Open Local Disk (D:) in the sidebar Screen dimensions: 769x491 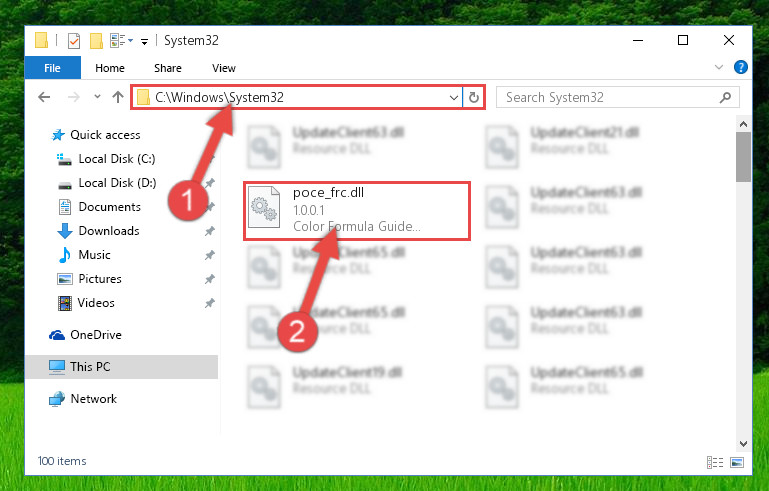pos(117,183)
